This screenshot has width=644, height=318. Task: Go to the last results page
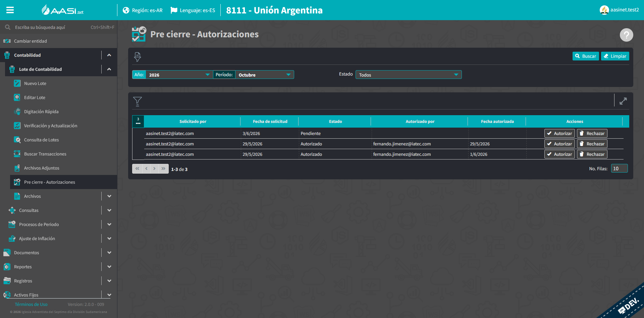(163, 169)
